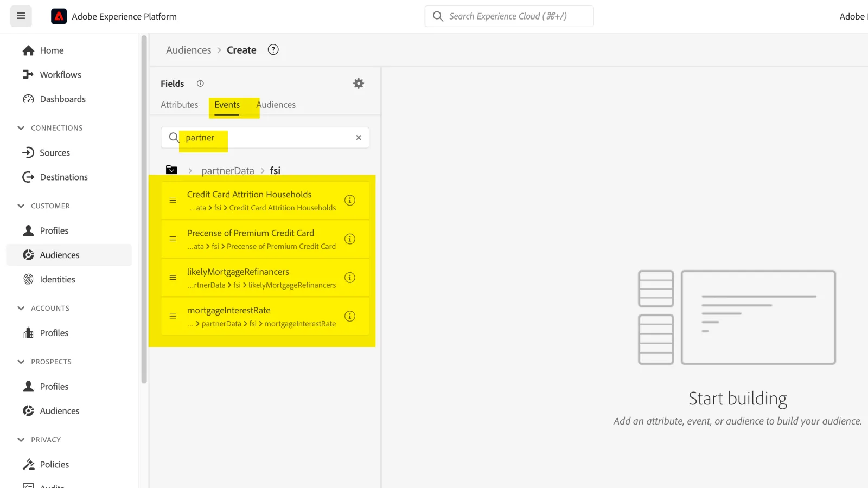Click drag handle of likelyMortgageRefinancers
Viewport: 868px width, 488px height.
tap(173, 278)
